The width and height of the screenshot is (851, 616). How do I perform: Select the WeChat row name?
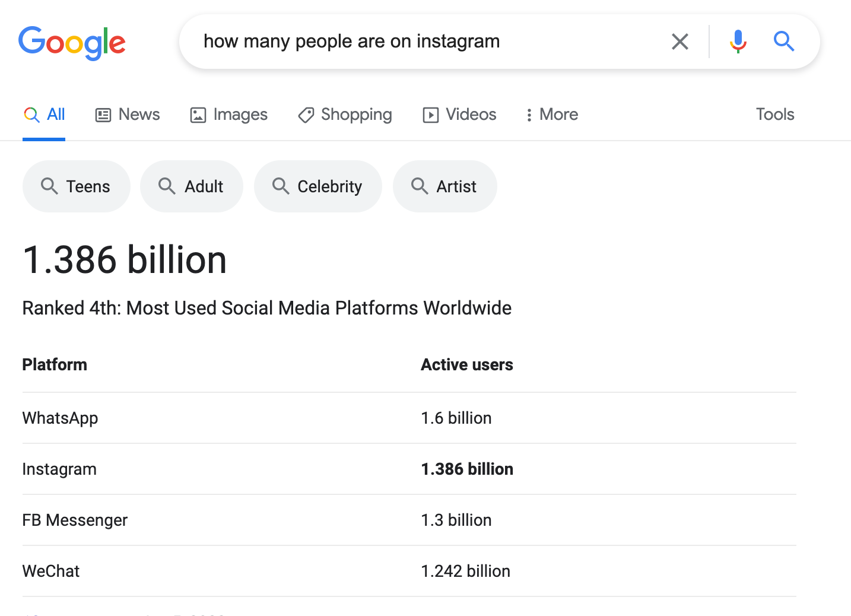coord(51,571)
